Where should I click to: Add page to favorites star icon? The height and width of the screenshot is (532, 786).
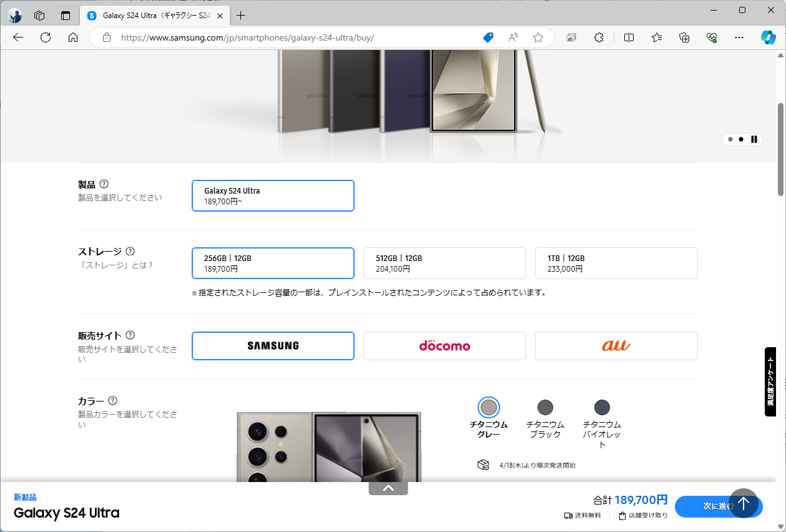538,37
